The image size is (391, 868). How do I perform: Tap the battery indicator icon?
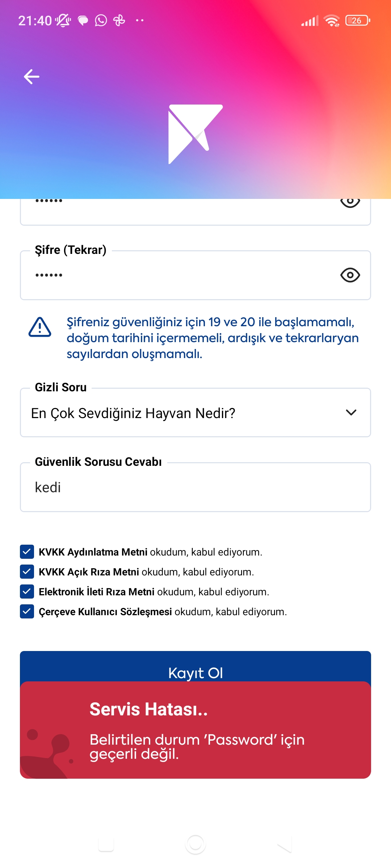(x=358, y=21)
